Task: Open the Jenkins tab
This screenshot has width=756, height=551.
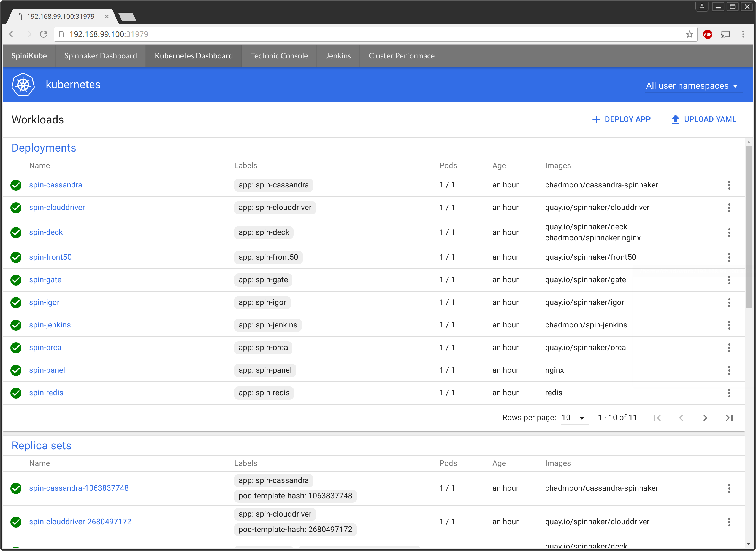Action: (338, 56)
